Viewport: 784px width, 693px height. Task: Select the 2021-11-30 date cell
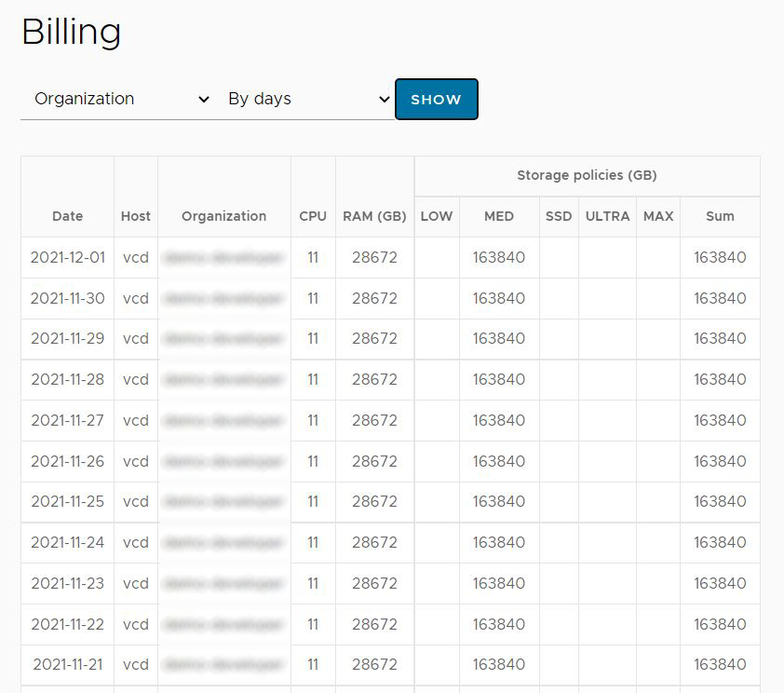pos(67,298)
